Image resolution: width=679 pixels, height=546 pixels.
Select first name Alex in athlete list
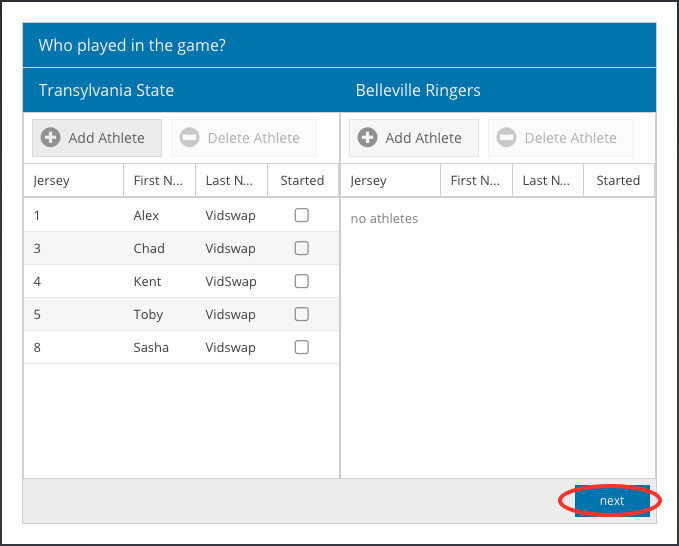pyautogui.click(x=146, y=216)
